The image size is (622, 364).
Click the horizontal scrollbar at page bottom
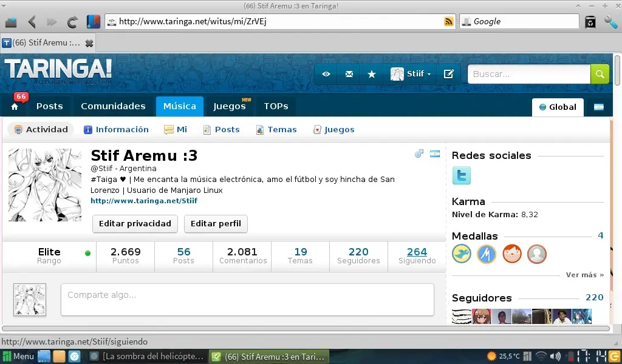(x=306, y=328)
